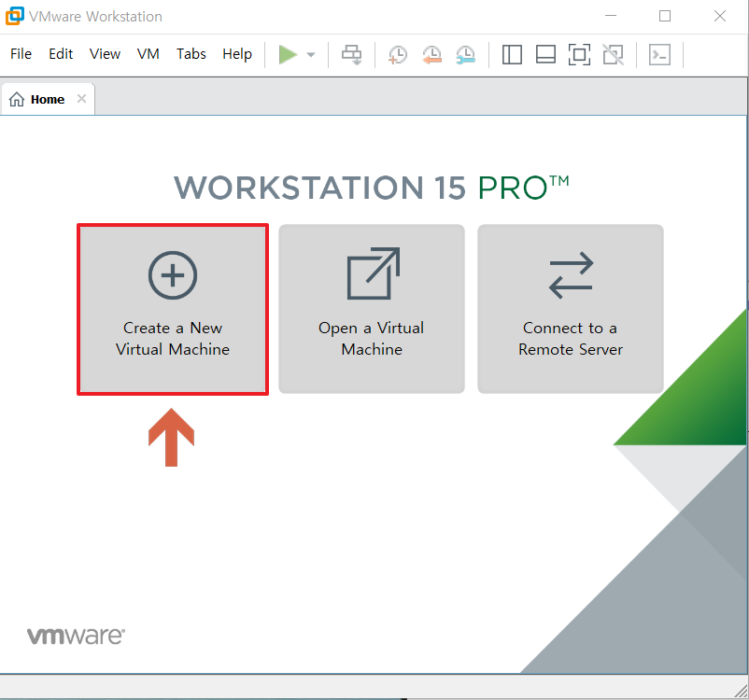This screenshot has height=700, width=749.
Task: Open the View menu
Action: click(106, 54)
